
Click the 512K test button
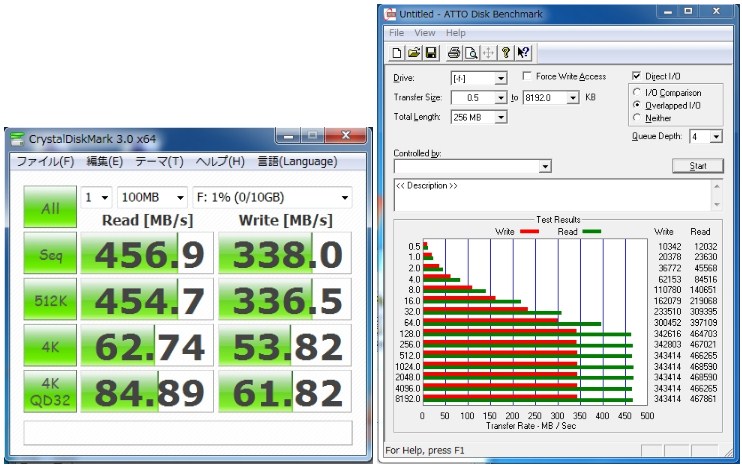tap(50, 299)
